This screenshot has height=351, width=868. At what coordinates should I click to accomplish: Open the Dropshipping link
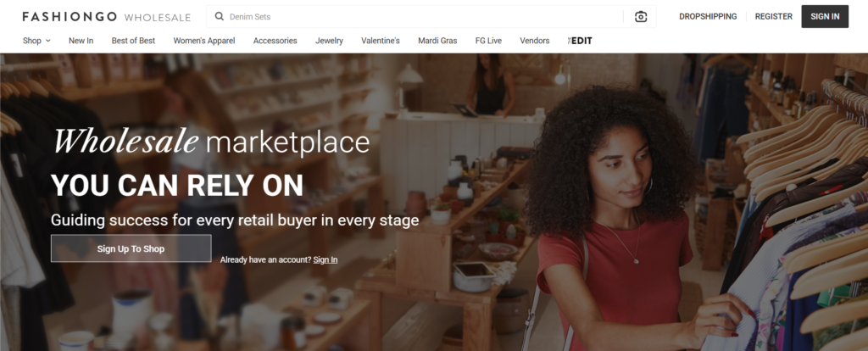pyautogui.click(x=708, y=17)
